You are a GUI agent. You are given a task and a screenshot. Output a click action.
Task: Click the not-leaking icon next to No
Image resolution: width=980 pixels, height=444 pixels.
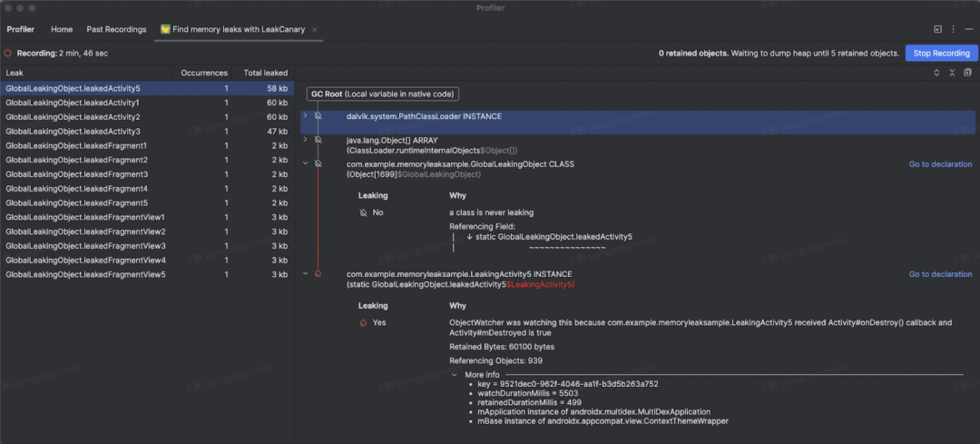[x=364, y=212]
